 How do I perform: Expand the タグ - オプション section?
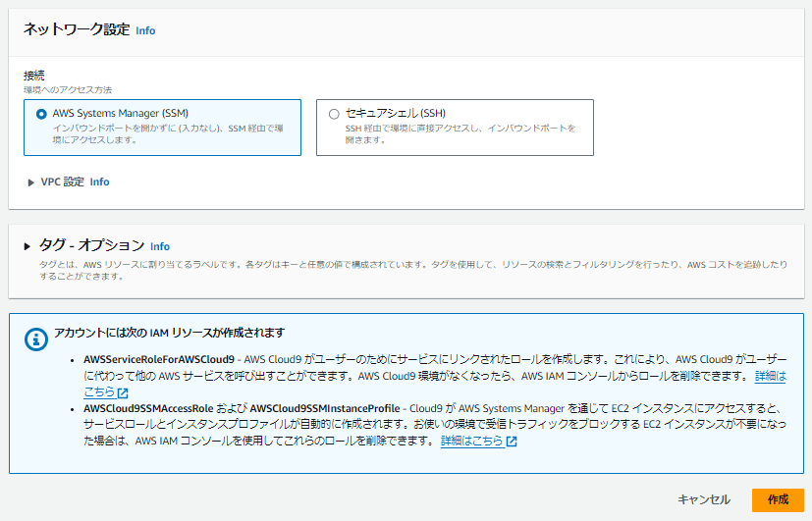(x=27, y=246)
